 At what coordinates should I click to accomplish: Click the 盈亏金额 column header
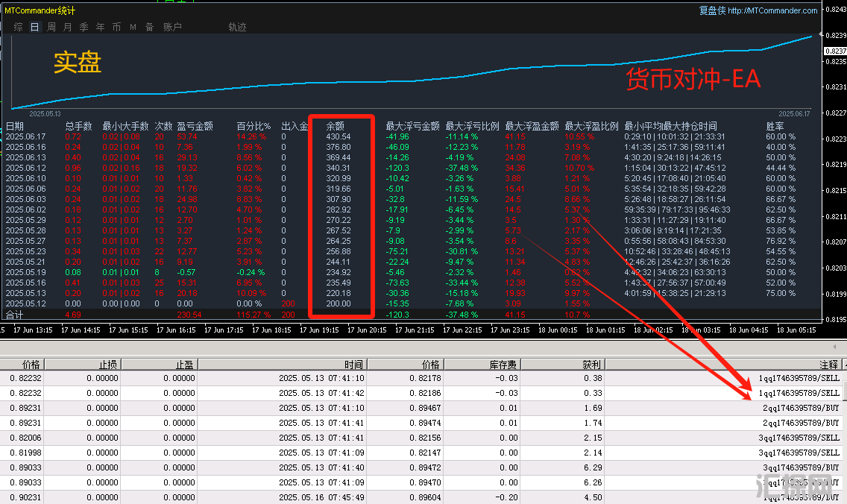(195, 126)
